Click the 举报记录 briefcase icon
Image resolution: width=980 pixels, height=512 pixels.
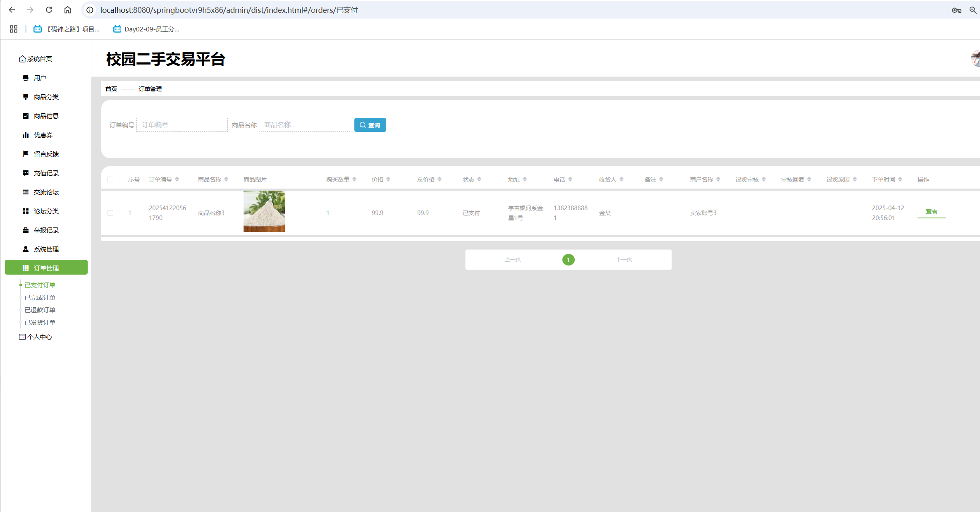26,230
